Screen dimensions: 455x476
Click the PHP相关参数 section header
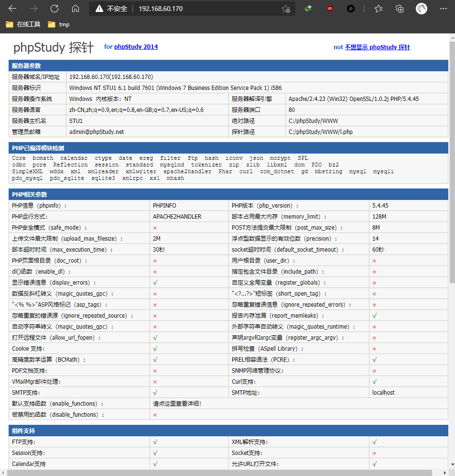coord(228,194)
